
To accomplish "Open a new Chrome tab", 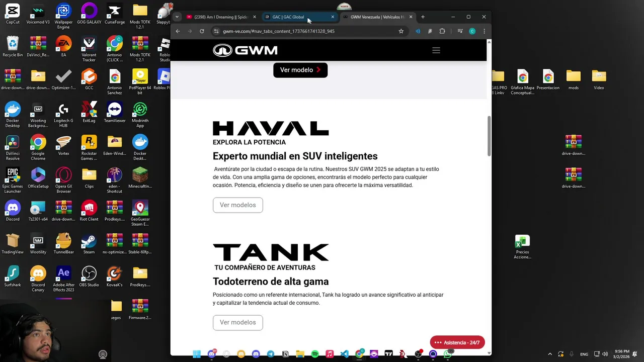I will 423,17.
